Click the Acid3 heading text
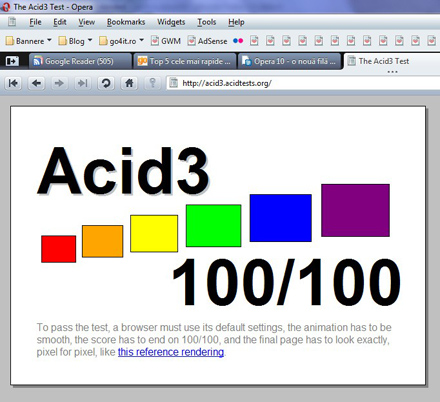This screenshot has height=402, width=440. coord(123,171)
